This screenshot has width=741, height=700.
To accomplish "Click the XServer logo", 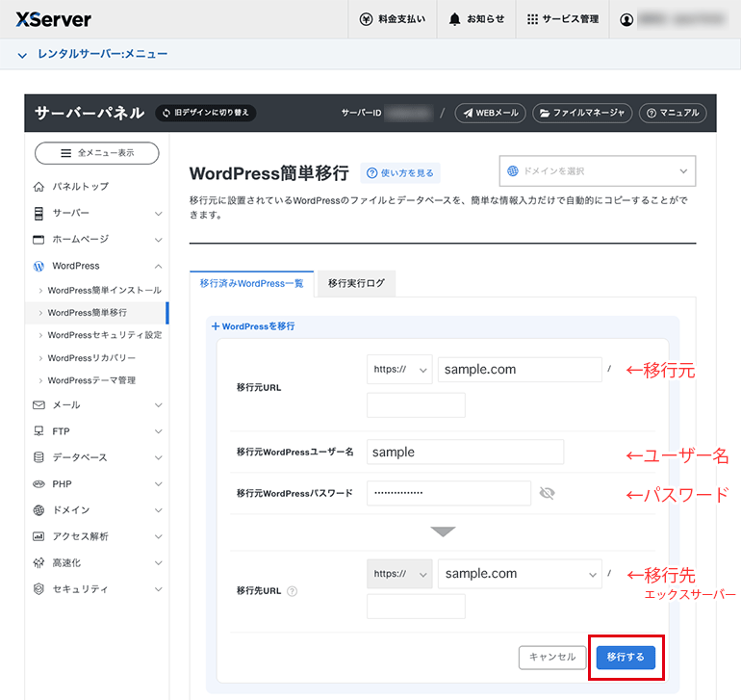I will click(53, 19).
